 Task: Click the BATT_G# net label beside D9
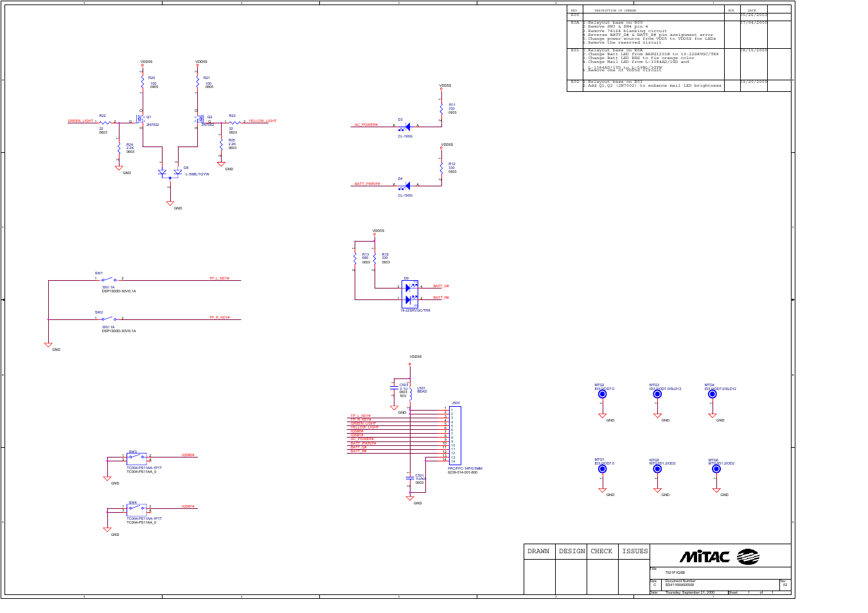click(441, 287)
